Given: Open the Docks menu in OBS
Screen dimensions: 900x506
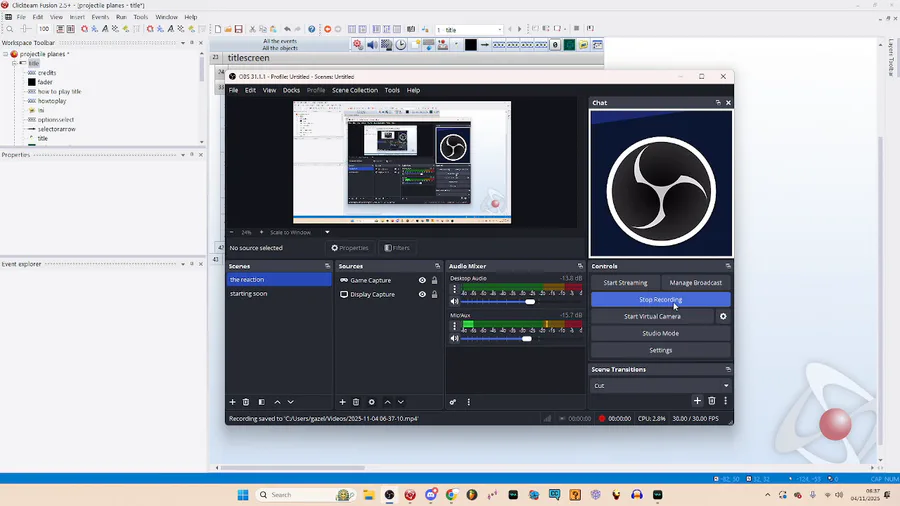Looking at the screenshot, I should pos(291,90).
